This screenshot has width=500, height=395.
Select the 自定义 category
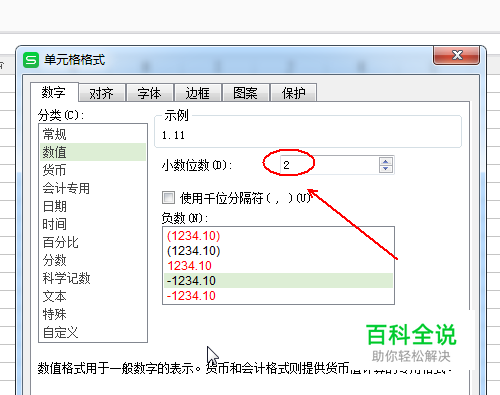tap(93, 332)
